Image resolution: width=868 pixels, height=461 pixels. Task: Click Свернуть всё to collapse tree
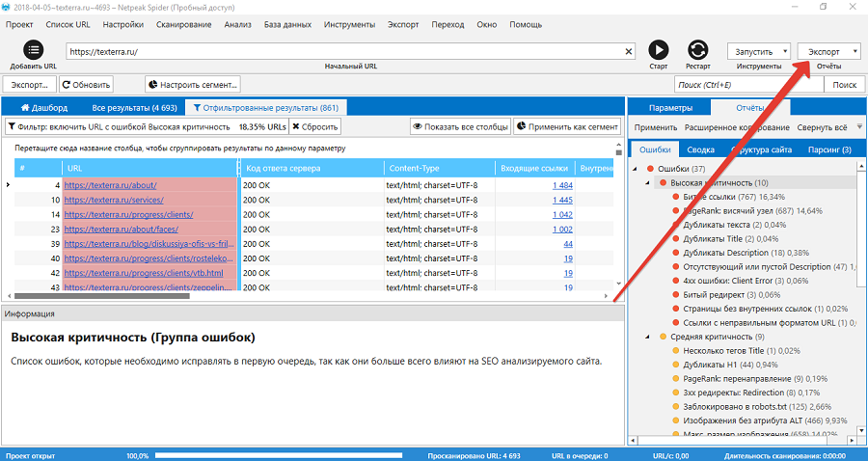[x=822, y=127]
